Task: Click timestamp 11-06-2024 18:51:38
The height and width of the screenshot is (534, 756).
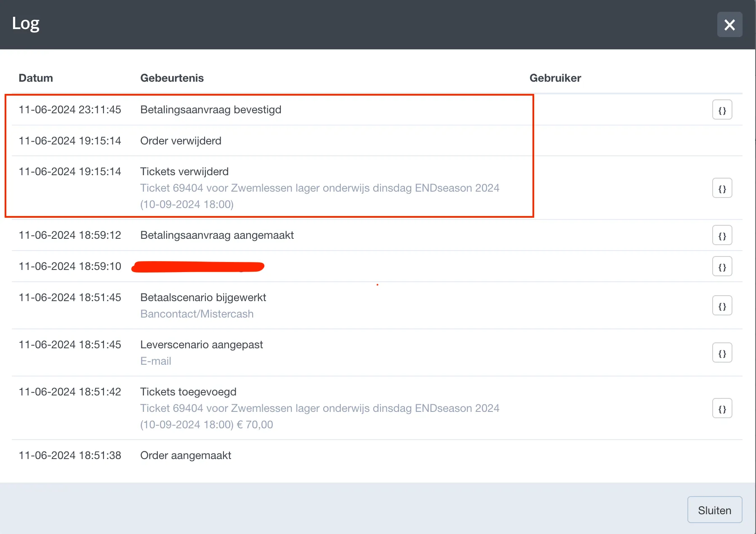Action: [x=70, y=455]
